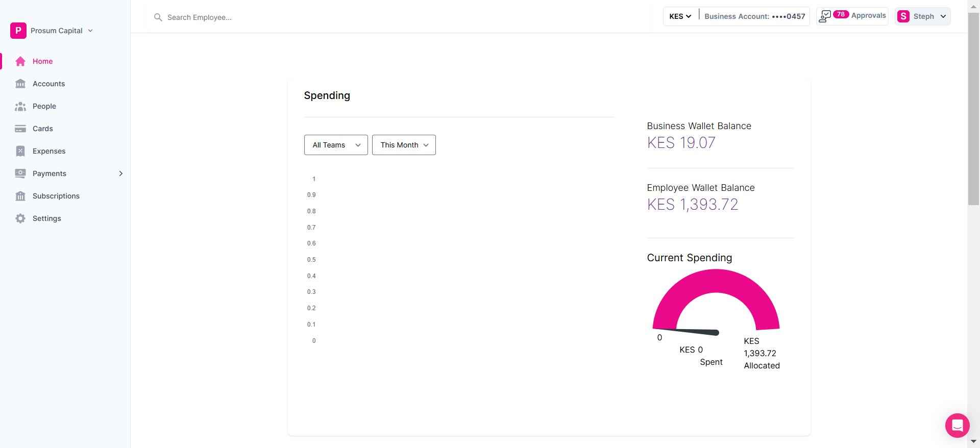Open the This Month period dropdown
Screen dimensions: 980x448
click(x=404, y=145)
